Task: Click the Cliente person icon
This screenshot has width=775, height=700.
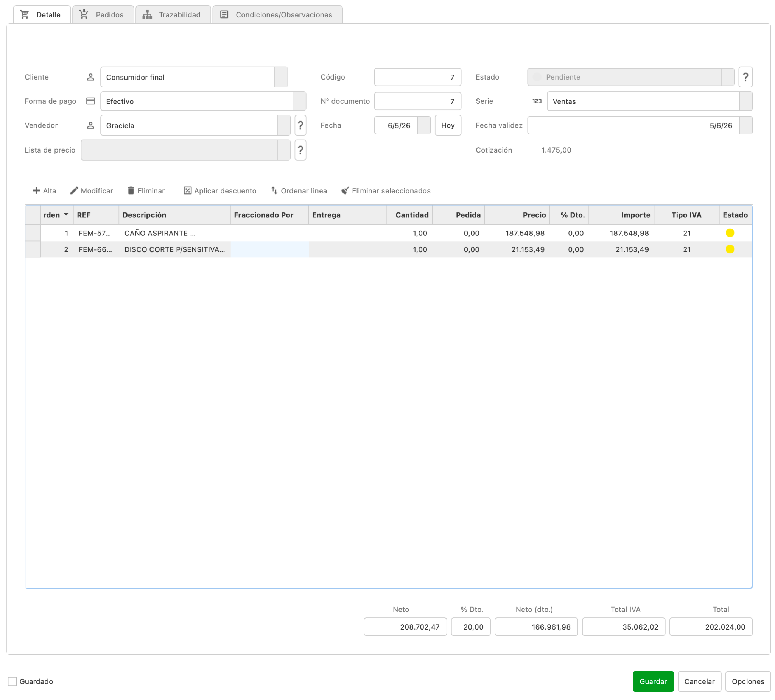Action: 90,77
